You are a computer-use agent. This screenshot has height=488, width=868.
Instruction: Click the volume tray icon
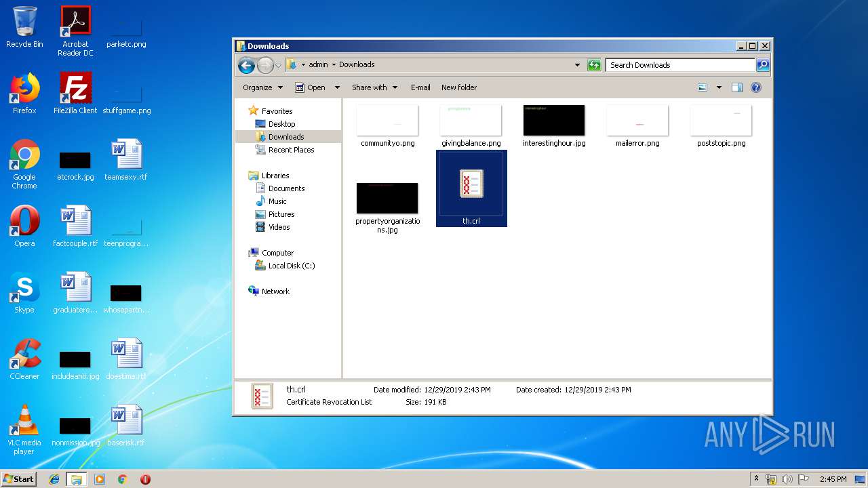point(787,479)
